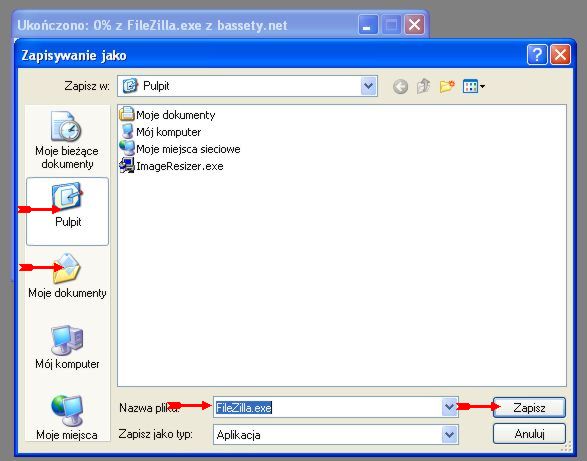Viewport: 587px width, 461px height.
Task: Click the Zapisz button
Action: pyautogui.click(x=529, y=407)
